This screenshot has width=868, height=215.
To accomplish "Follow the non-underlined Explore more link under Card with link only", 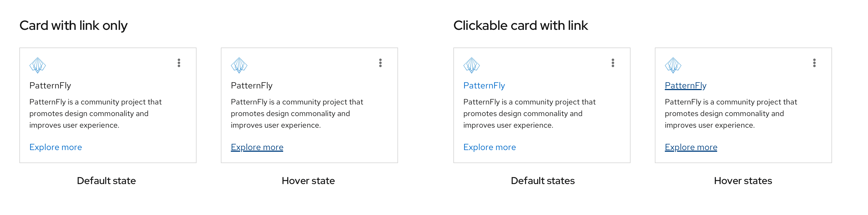I will tap(56, 147).
